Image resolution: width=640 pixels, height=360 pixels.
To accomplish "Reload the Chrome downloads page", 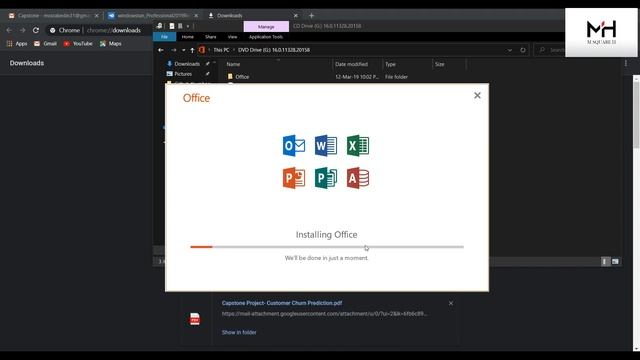I will [x=36, y=30].
